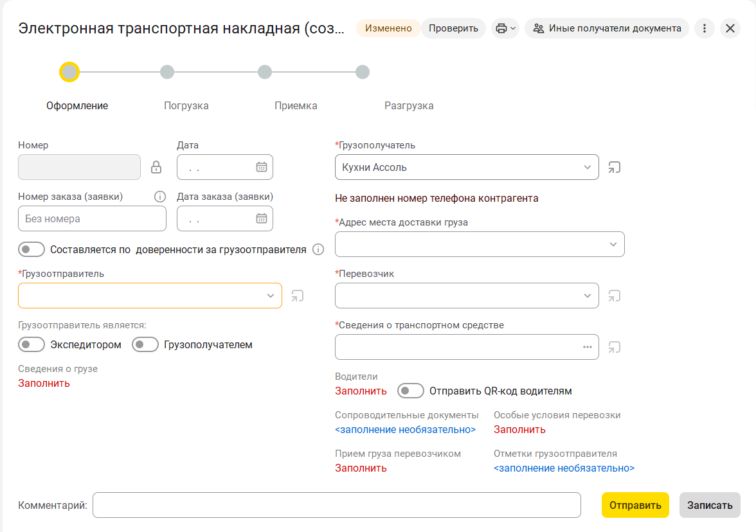Select the Погрузка stage
Viewport: 756px width, 532px height.
(186, 105)
